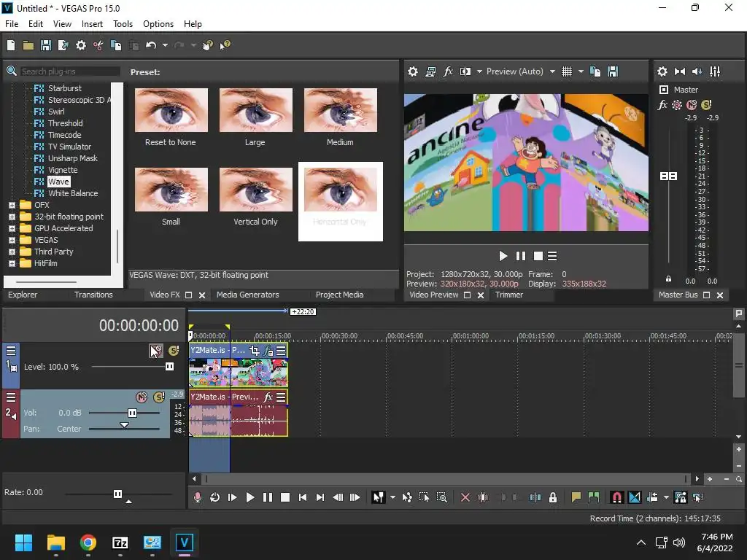Open event pan/crop on the video clip
Image resolution: width=747 pixels, height=560 pixels.
click(x=255, y=351)
